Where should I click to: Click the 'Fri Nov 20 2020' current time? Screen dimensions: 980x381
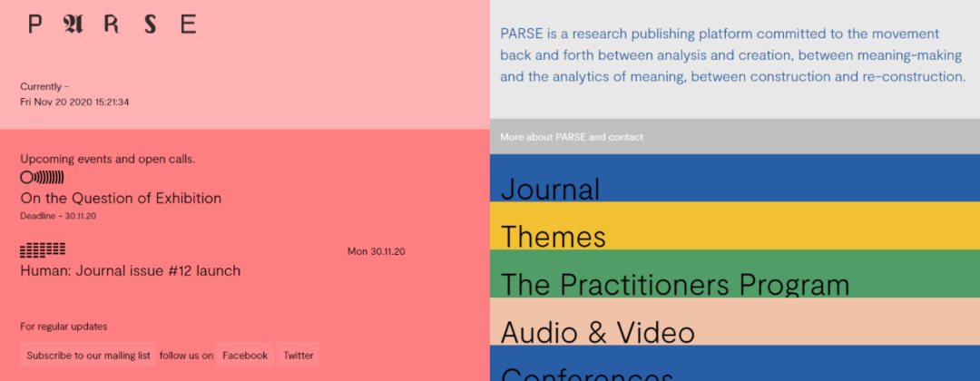[x=74, y=102]
